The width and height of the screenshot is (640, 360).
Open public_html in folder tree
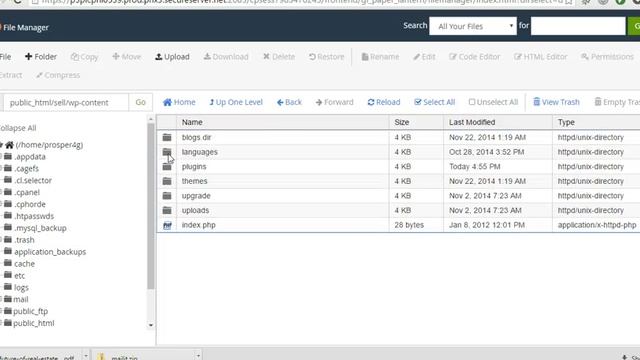[x=33, y=323]
